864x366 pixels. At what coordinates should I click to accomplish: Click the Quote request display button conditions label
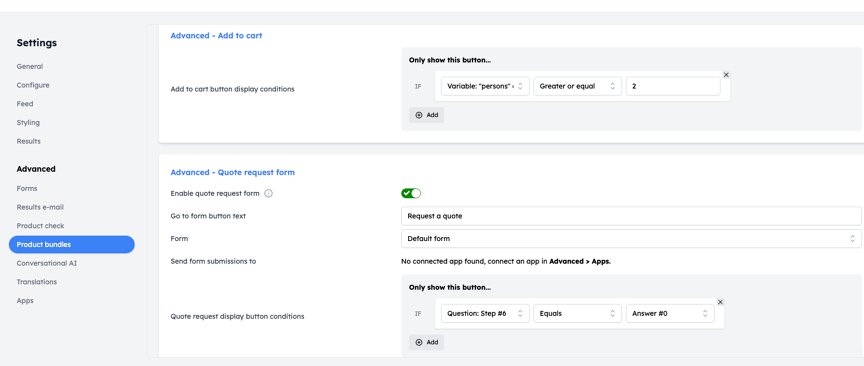point(237,316)
